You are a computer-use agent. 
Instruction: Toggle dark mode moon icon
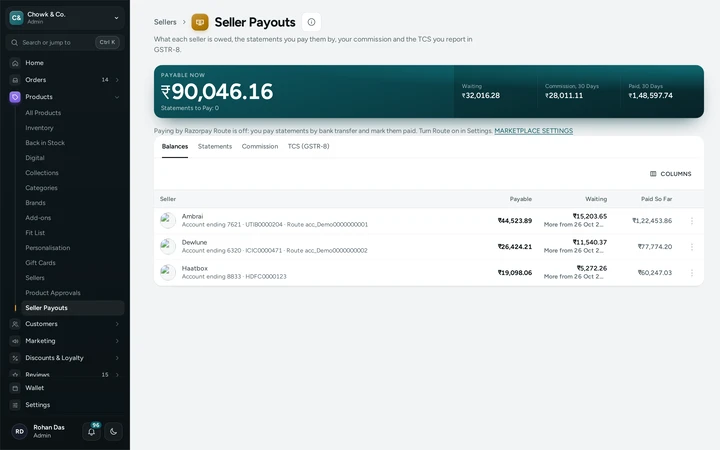pos(113,432)
